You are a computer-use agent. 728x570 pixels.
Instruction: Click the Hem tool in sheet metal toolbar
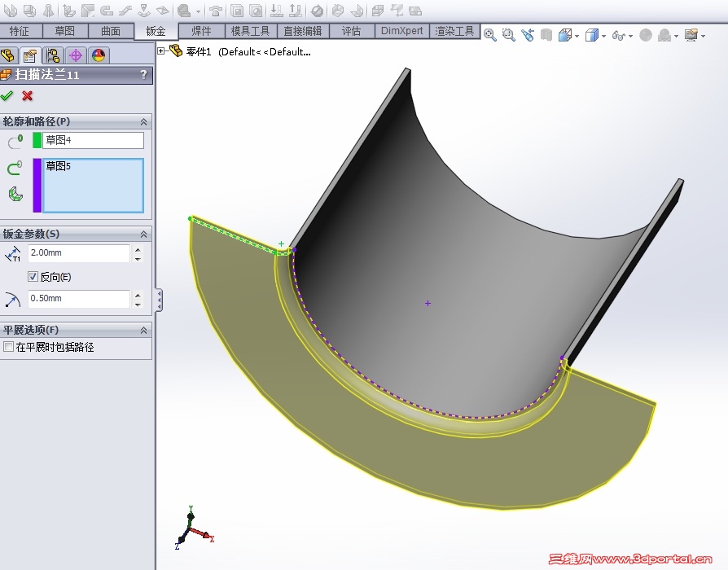point(107,11)
